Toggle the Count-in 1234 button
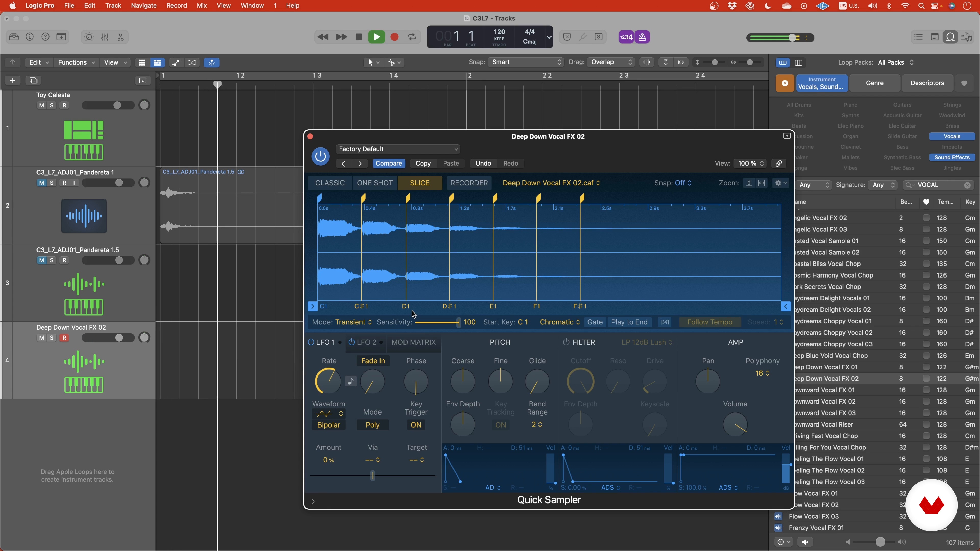This screenshot has width=980, height=551. 626,37
